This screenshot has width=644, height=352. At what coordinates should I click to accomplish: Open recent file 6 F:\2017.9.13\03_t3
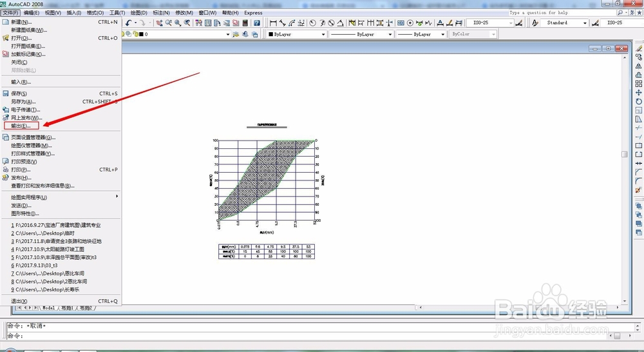(61, 266)
